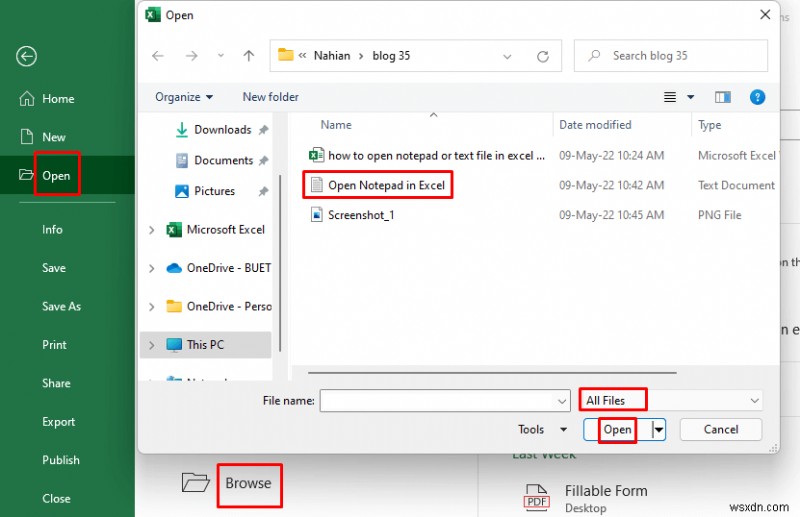Screen dimensions: 800x517
Task: Click the Search blog 35 field
Action: [671, 56]
